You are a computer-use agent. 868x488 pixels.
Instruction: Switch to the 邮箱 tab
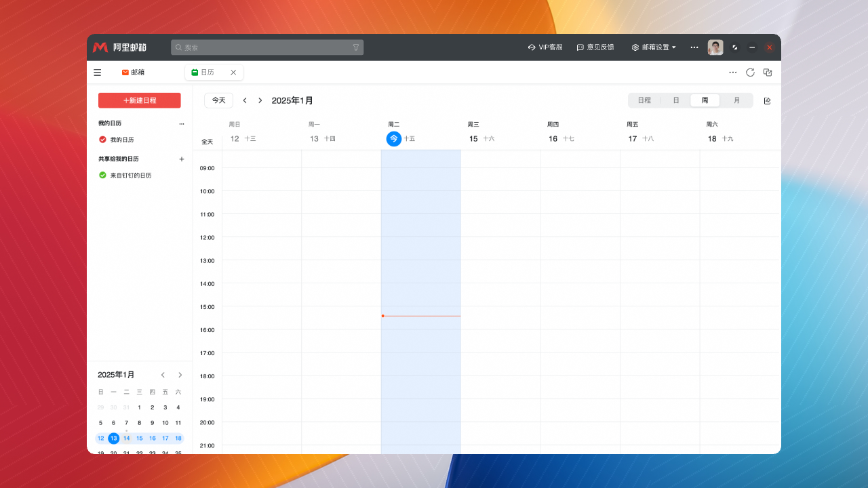point(133,73)
